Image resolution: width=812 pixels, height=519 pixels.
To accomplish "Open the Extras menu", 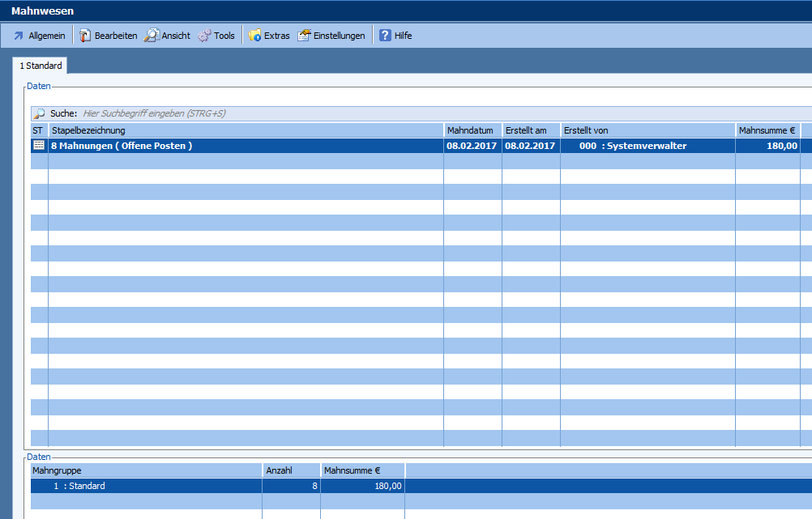I will coord(276,36).
